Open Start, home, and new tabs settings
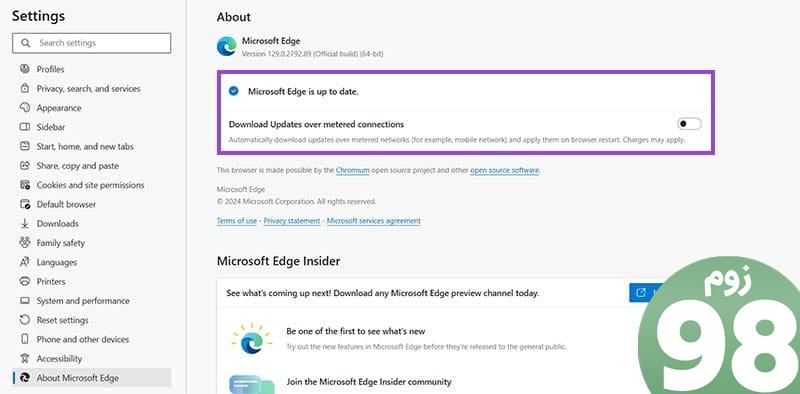 [85, 146]
